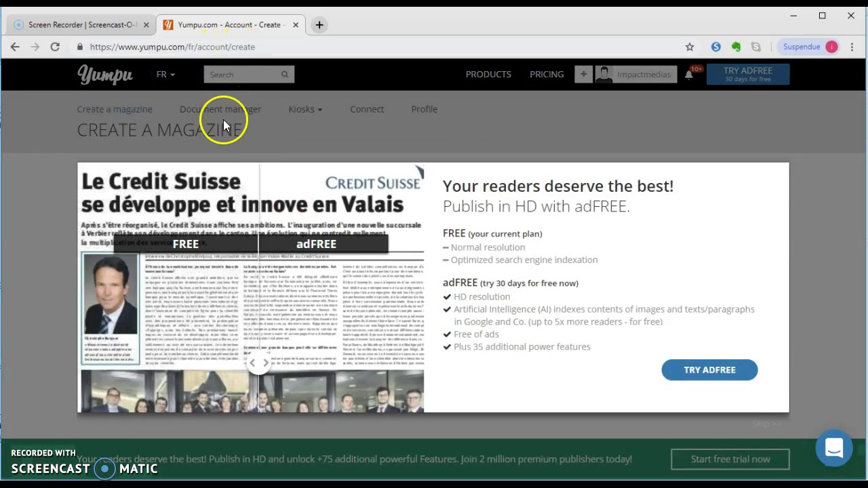Reload the page with refresh icon

click(55, 47)
